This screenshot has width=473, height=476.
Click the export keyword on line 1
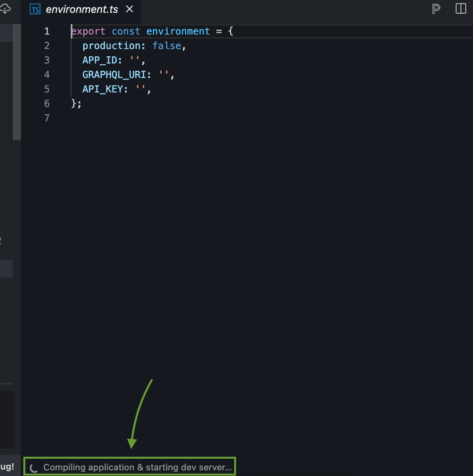pos(88,31)
